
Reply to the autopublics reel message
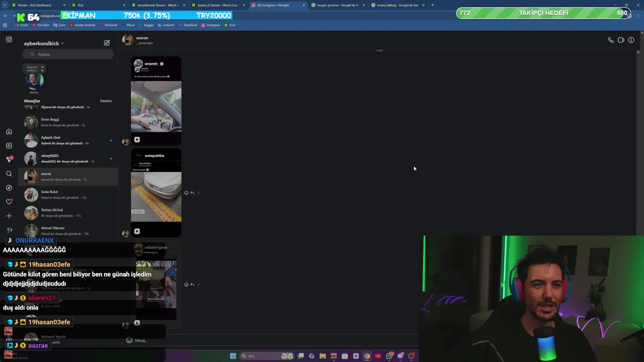click(192, 193)
